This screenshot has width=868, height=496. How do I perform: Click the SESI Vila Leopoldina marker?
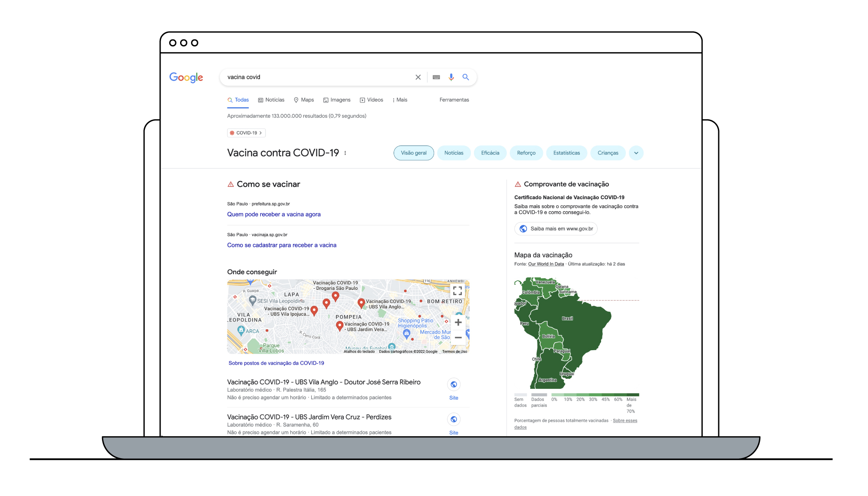click(x=253, y=300)
